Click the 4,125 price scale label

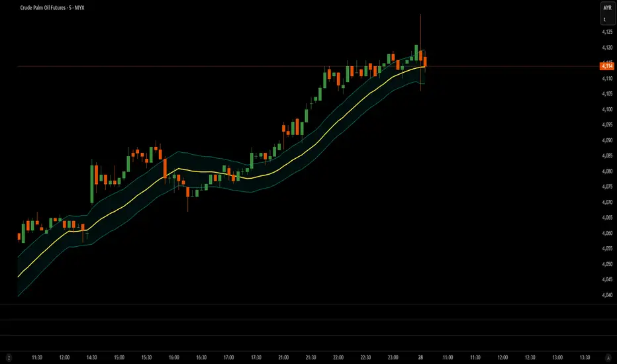click(x=607, y=32)
